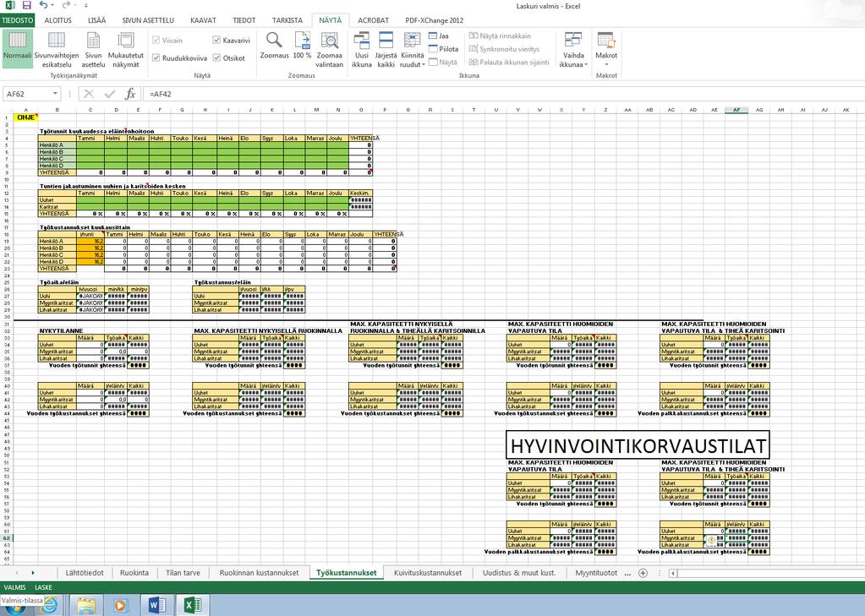This screenshot has width=865, height=616.
Task: Click the Zoomaus magnifier icon
Action: click(x=274, y=41)
